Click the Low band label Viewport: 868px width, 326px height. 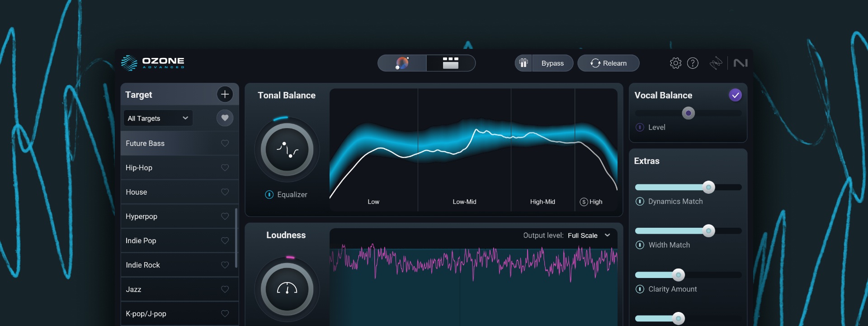tap(373, 202)
